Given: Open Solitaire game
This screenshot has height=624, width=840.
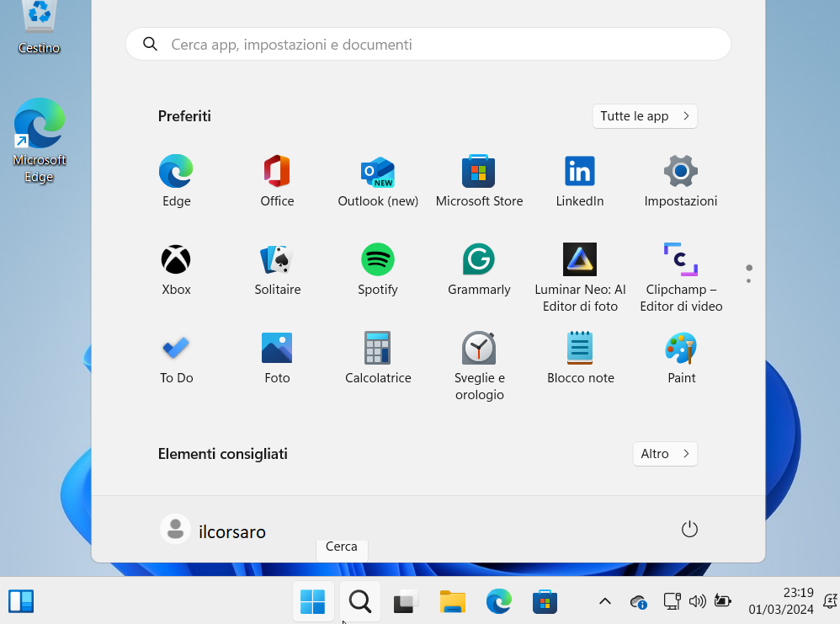Looking at the screenshot, I should (277, 269).
